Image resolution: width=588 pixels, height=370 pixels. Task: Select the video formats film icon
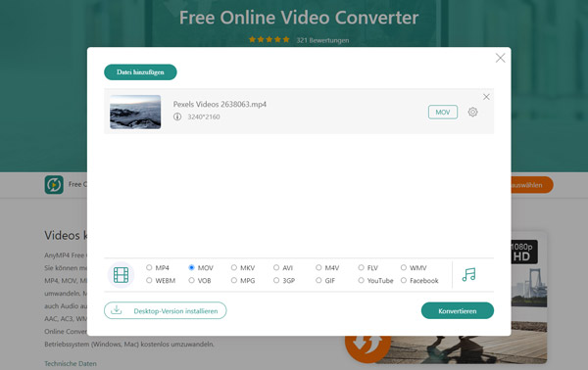(x=121, y=275)
